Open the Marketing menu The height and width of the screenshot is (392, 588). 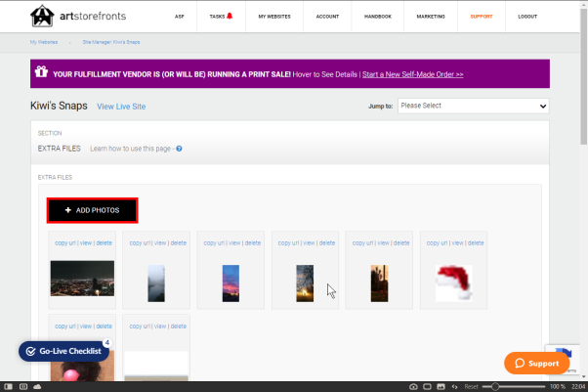(x=431, y=17)
